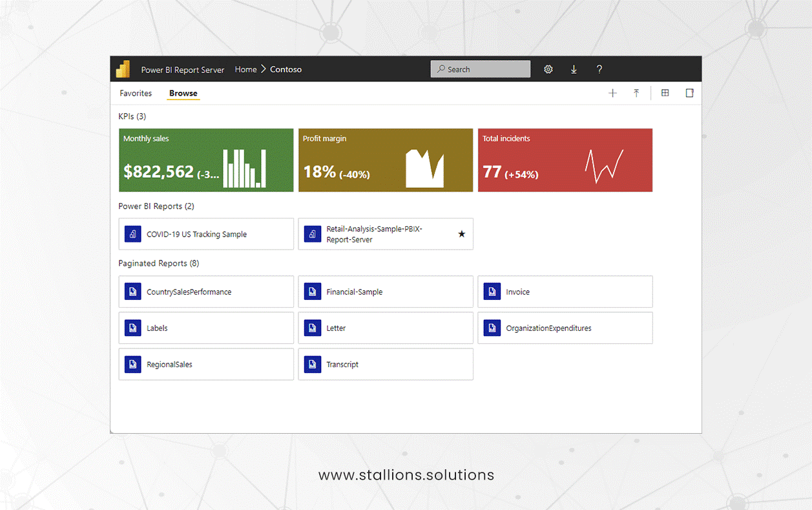This screenshot has width=812, height=510.
Task: Click the 18% profit margin value
Action: (319, 172)
